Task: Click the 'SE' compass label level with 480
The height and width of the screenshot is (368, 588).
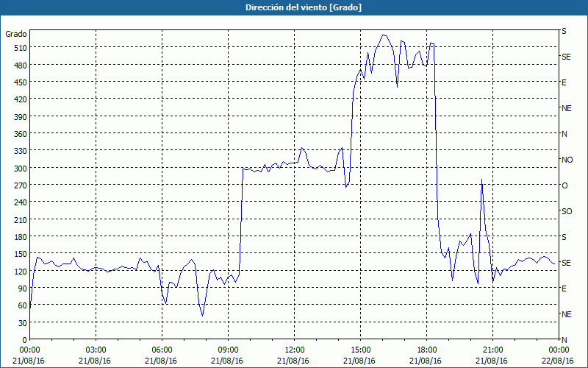Action: 566,57
